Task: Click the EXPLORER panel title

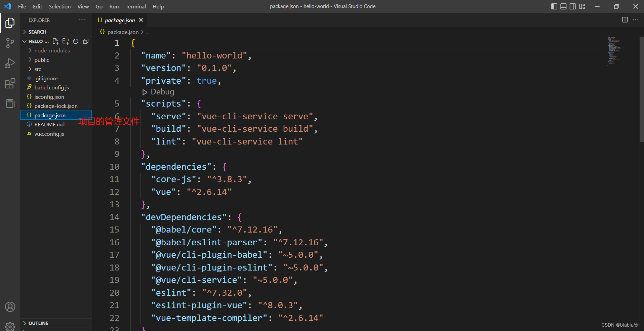Action: pos(39,20)
